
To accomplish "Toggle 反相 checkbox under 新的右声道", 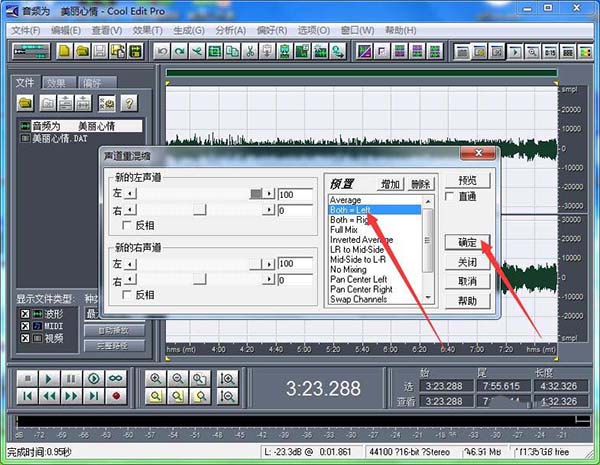I will (126, 295).
